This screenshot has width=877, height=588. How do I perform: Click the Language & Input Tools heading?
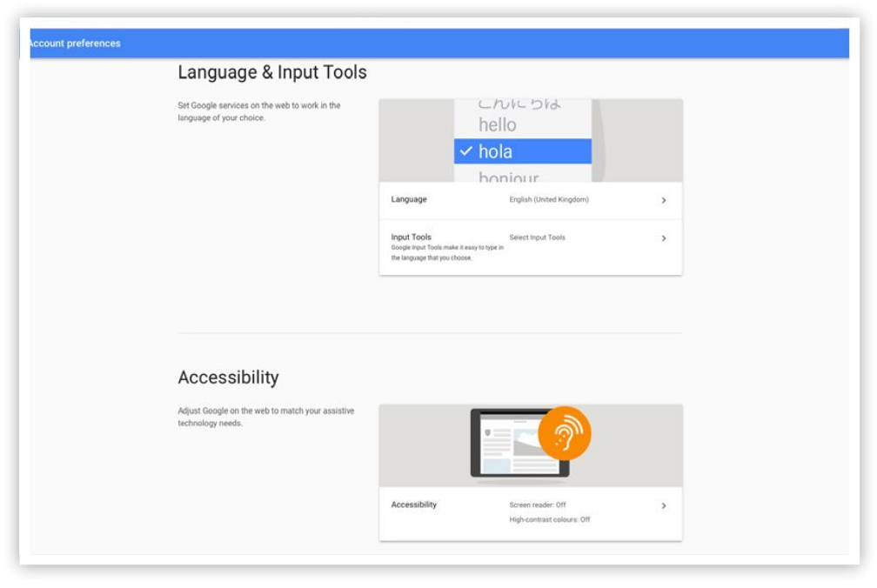[272, 73]
